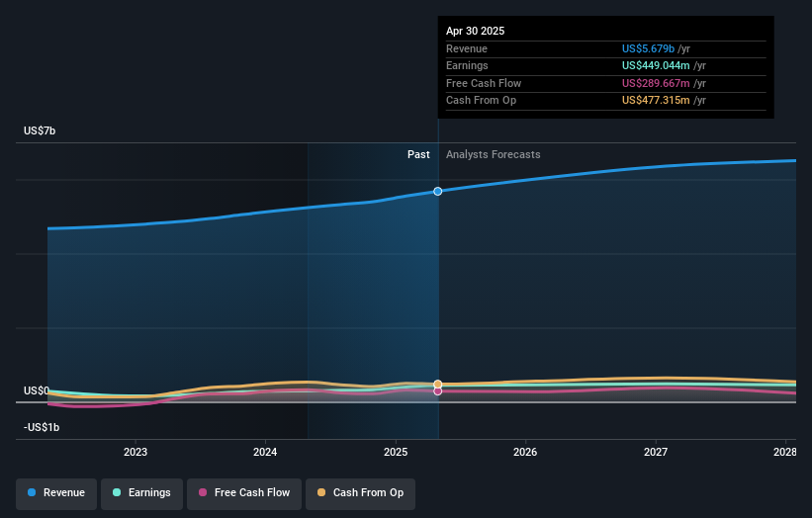The image size is (812, 518).
Task: Click the Revenue row label in tooltip
Action: pyautogui.click(x=467, y=48)
